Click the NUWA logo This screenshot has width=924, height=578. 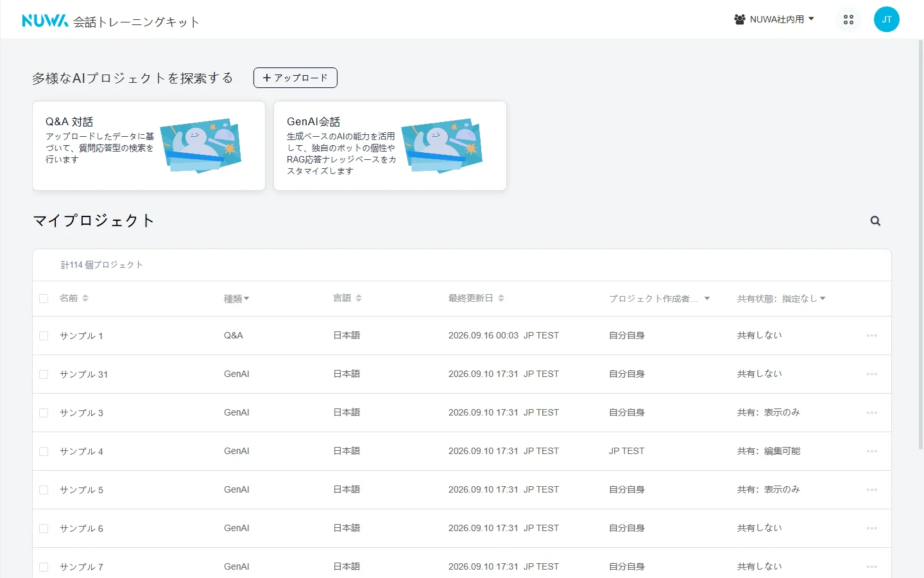point(45,21)
